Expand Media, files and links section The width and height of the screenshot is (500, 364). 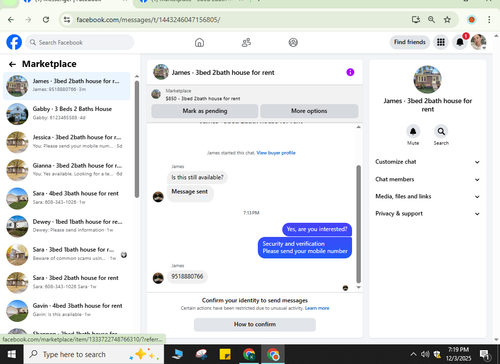pyautogui.click(x=428, y=197)
